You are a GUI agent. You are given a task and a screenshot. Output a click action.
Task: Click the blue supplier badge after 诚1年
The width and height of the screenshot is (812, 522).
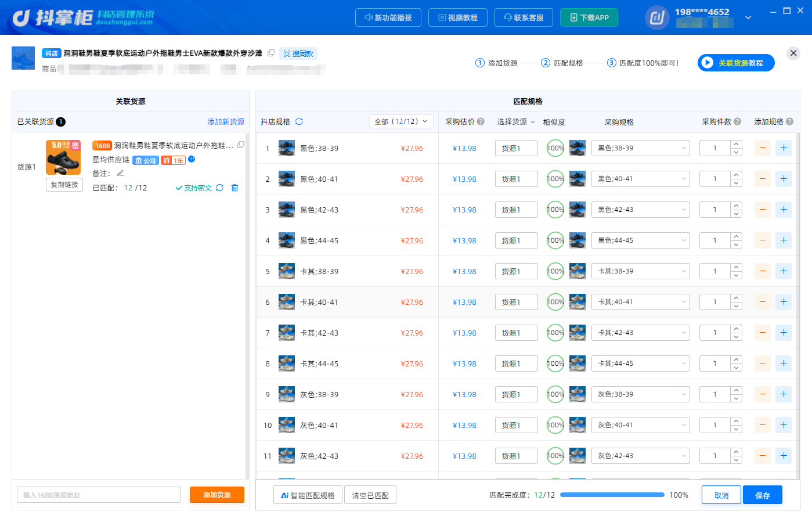[x=192, y=159]
